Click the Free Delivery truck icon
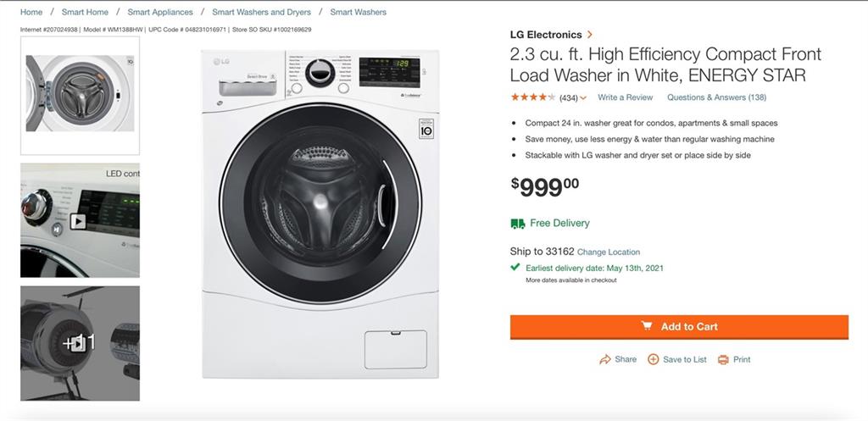 (517, 224)
